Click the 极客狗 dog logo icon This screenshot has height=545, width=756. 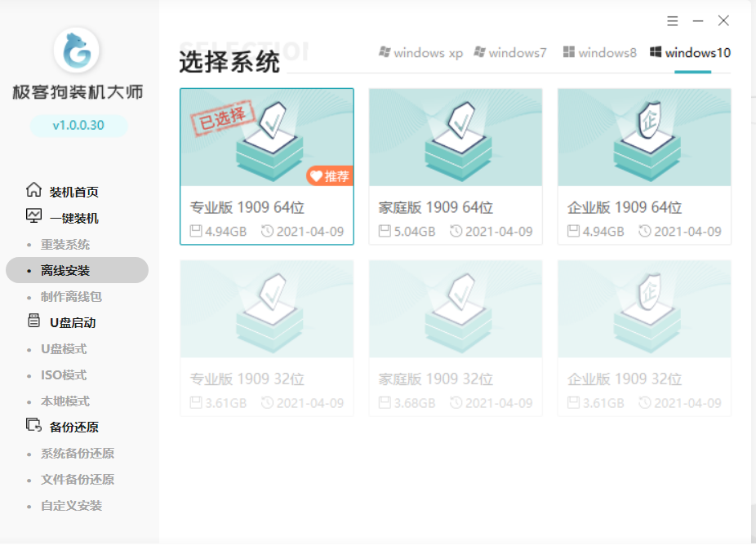(x=76, y=50)
